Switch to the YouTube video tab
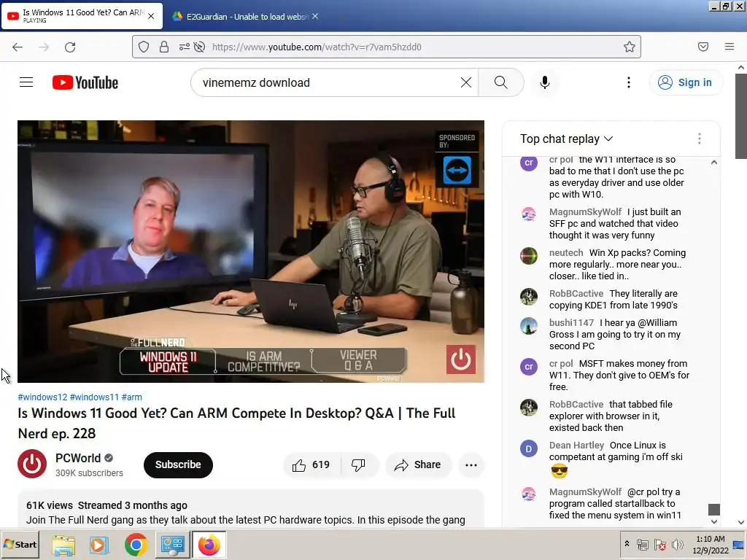The height and width of the screenshot is (560, 747). (82, 16)
